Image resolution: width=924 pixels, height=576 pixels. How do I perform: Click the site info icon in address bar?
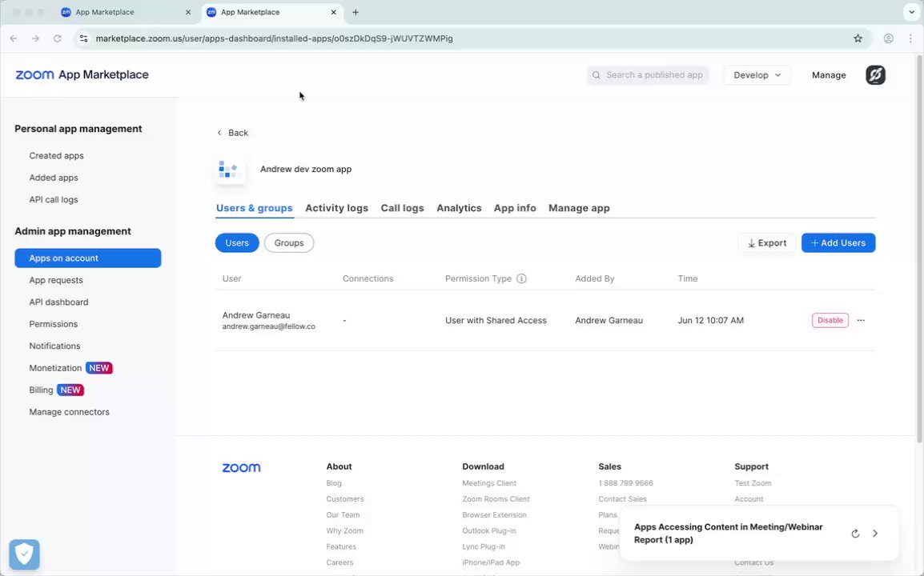coord(84,38)
